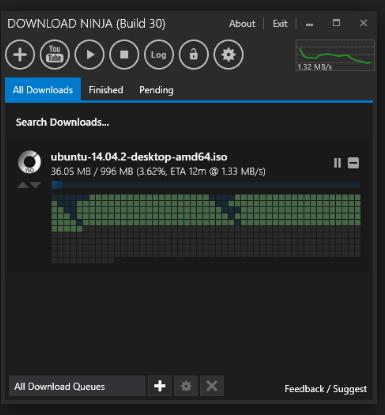Open the Log viewer
Image resolution: width=385 pixels, height=415 pixels.
pyautogui.click(x=159, y=55)
